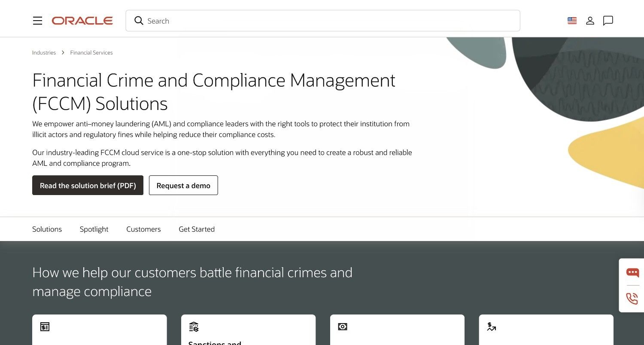
Task: Go to Industries breadcrumb
Action: 44,52
